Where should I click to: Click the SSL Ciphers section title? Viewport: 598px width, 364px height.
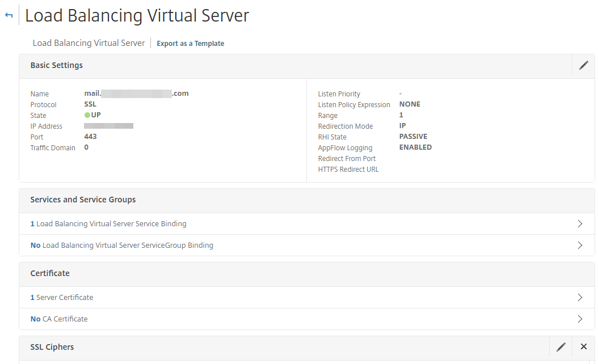(52, 347)
